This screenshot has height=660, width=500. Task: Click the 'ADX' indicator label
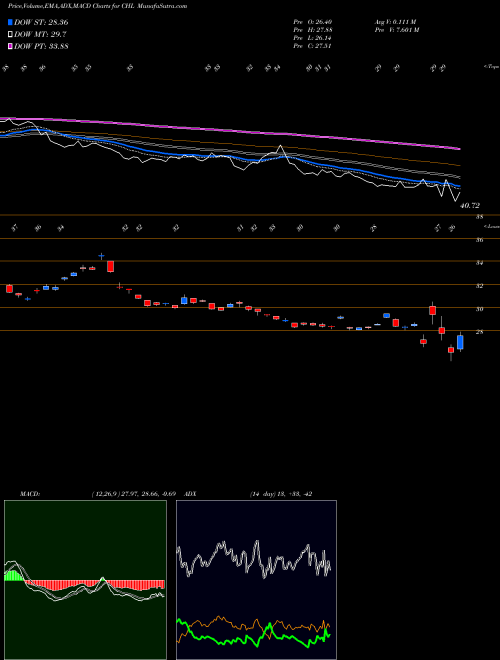click(x=190, y=494)
